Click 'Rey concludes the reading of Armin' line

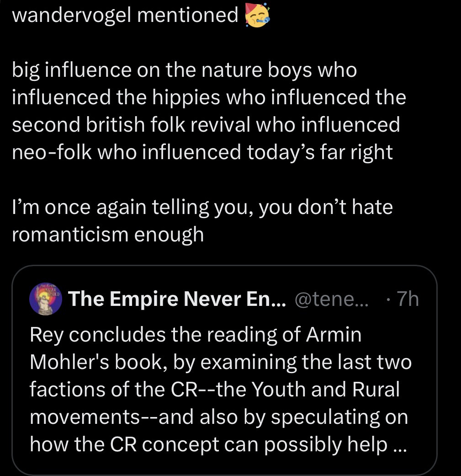coord(196,335)
